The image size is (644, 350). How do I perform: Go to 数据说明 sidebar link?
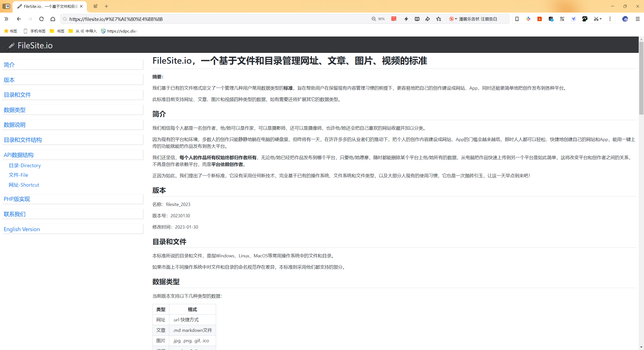(73, 125)
